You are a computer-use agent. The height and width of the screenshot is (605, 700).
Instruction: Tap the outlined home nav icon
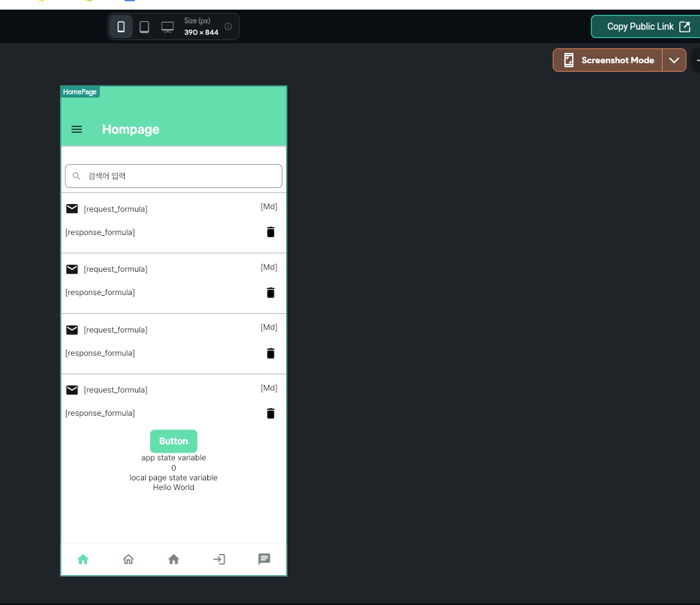pyautogui.click(x=128, y=559)
